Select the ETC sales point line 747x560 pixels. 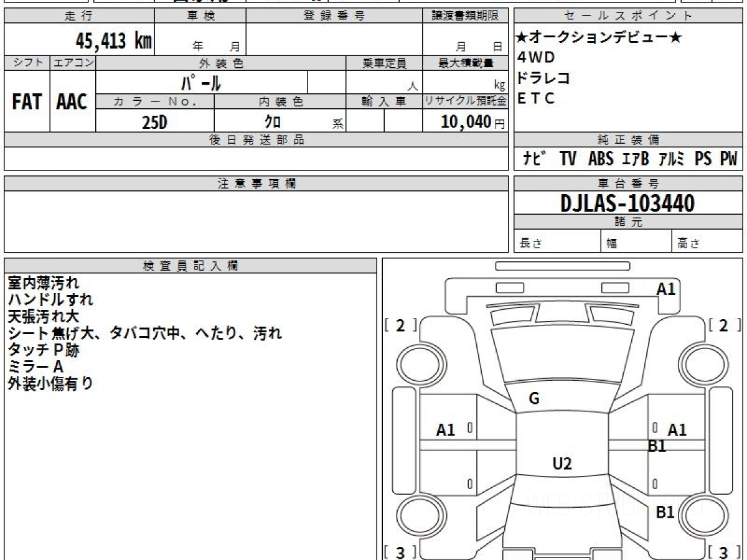click(535, 98)
